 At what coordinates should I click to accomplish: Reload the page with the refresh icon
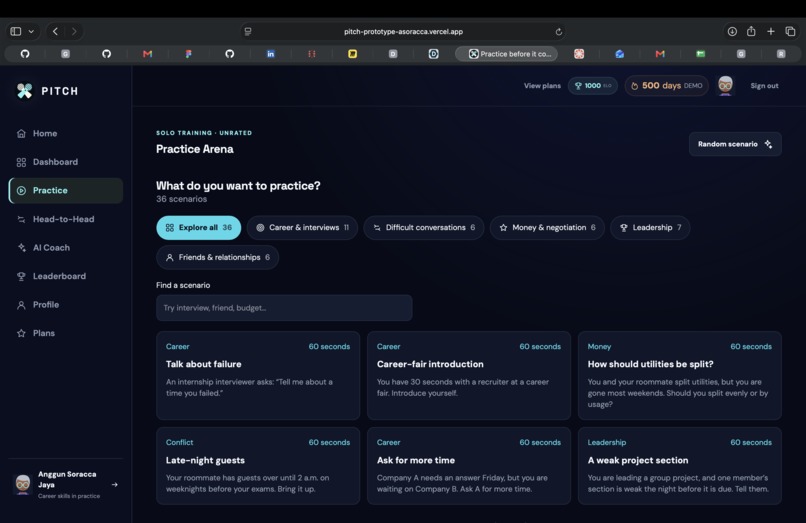(559, 31)
